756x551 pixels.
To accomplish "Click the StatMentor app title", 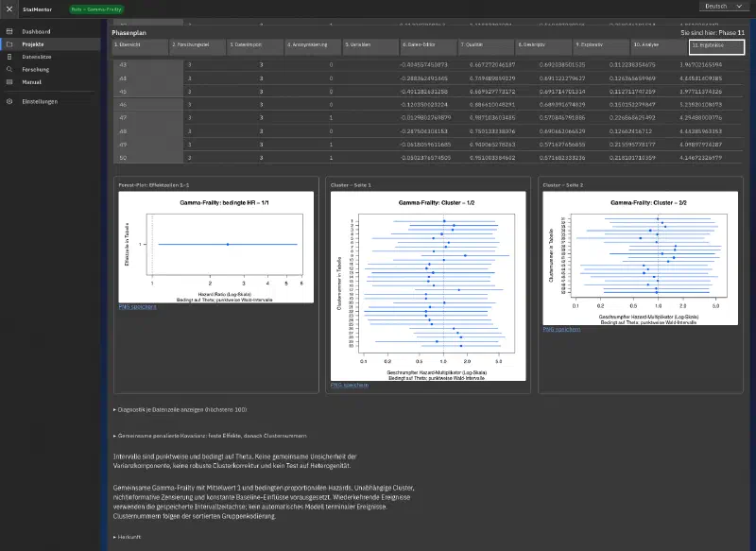I will pos(37,9).
